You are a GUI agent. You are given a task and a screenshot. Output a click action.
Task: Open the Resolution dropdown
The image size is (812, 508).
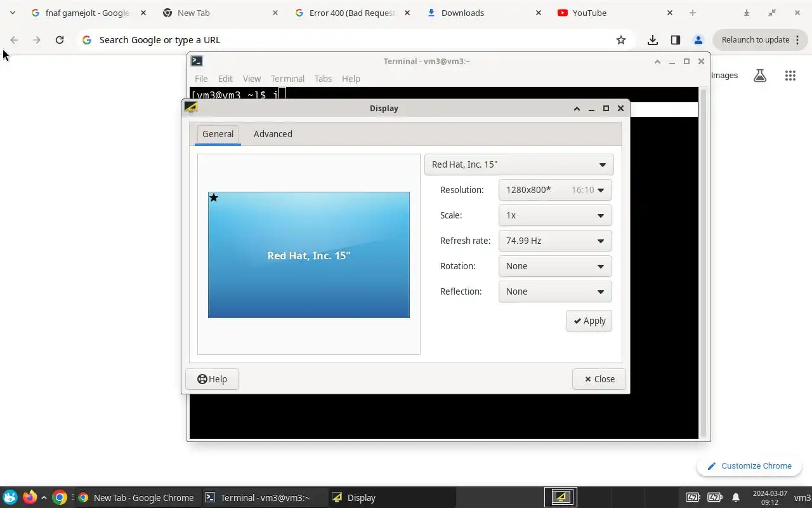[x=555, y=190]
